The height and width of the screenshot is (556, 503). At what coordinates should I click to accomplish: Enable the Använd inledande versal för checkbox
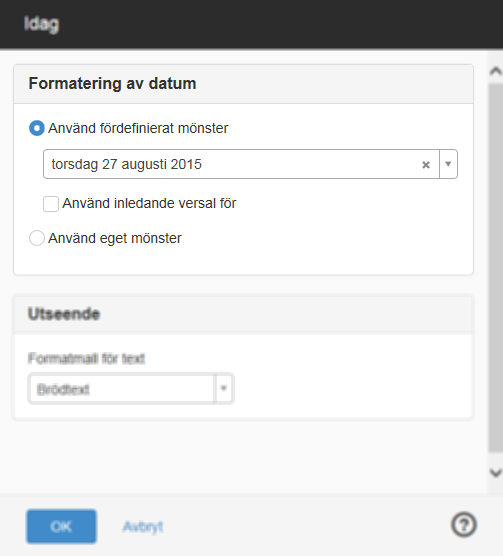pyautogui.click(x=51, y=204)
